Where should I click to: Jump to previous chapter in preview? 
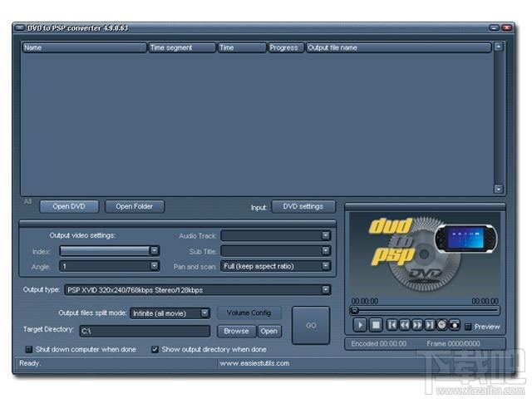(x=392, y=325)
